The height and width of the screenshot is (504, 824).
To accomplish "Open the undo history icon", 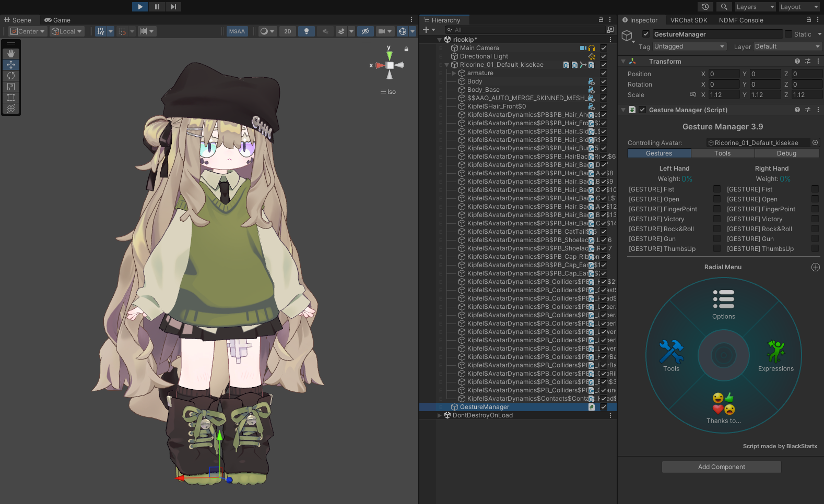I will tap(705, 7).
